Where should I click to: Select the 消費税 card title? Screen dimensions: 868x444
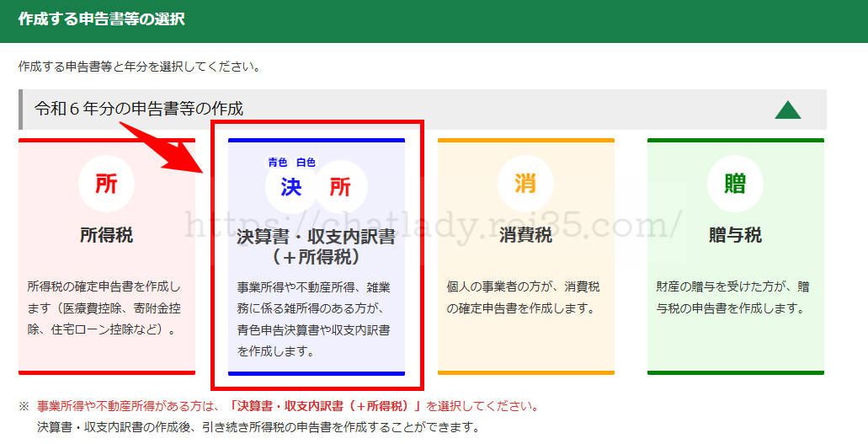(525, 235)
